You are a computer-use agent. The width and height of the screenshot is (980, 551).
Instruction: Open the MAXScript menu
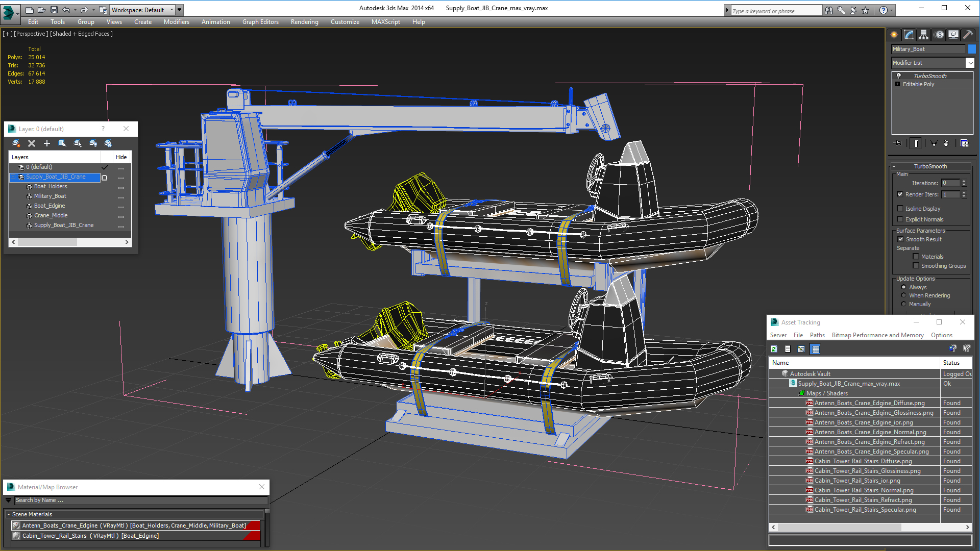(x=385, y=22)
